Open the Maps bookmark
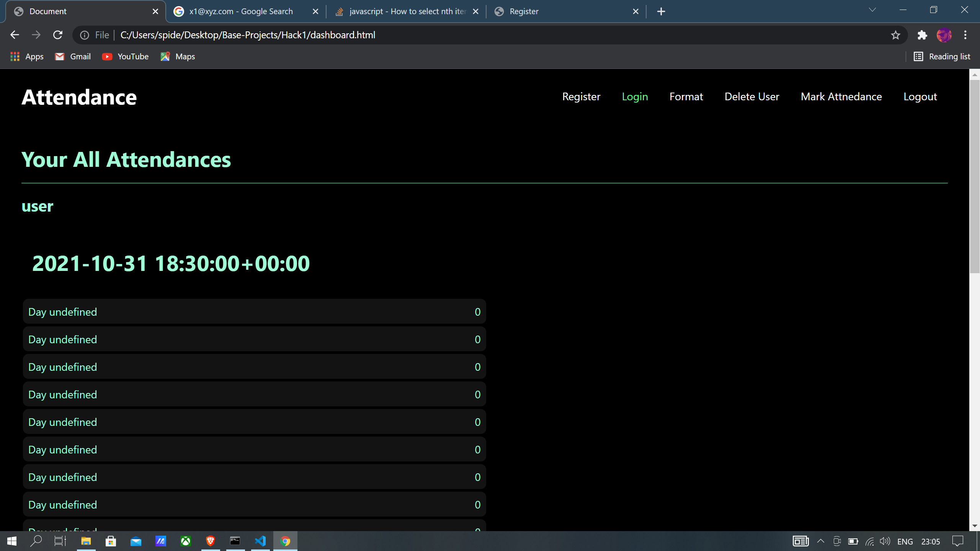The image size is (980, 551). point(178,57)
